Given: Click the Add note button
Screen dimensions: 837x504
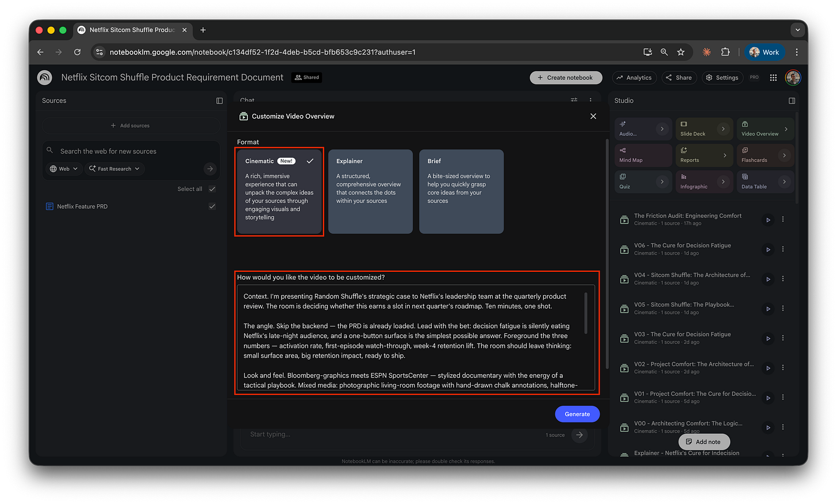Looking at the screenshot, I should (704, 442).
